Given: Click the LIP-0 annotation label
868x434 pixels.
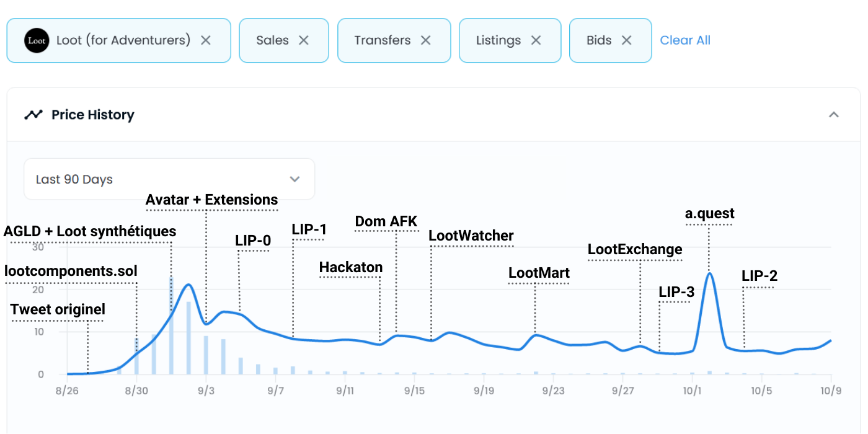Looking at the screenshot, I should [x=253, y=241].
